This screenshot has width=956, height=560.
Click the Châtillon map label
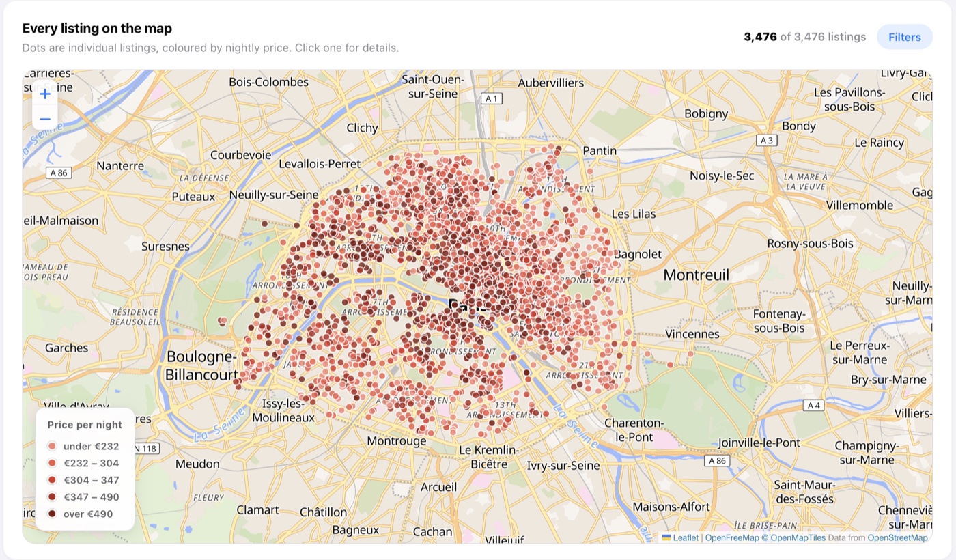click(323, 512)
